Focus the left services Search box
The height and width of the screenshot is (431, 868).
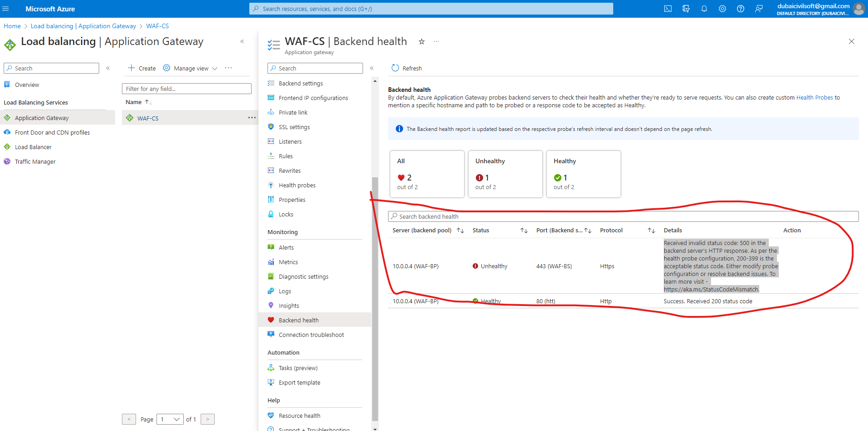pos(51,68)
